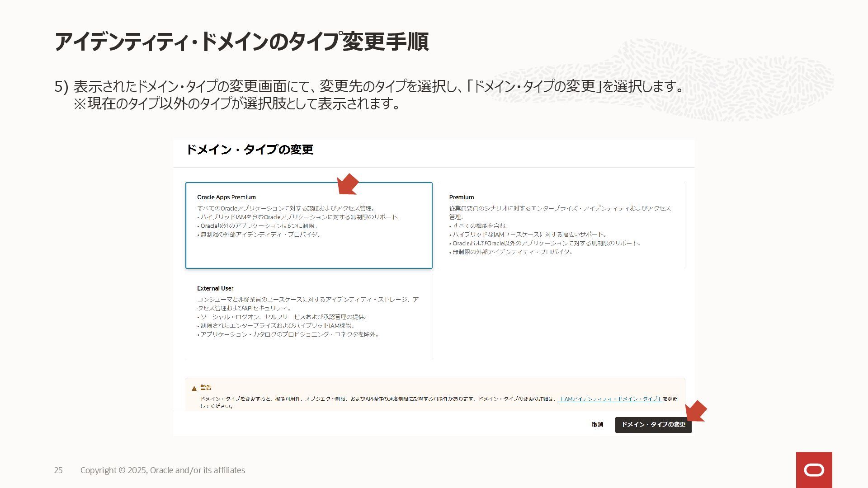This screenshot has height=488, width=868.
Task: Click the line すべての機能を含む in the Premium card
Action: pyautogui.click(x=480, y=226)
